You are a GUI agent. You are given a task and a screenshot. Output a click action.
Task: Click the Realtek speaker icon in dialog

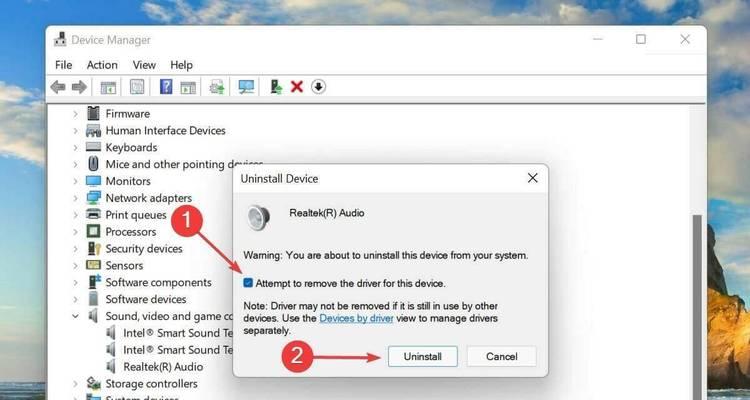259,218
